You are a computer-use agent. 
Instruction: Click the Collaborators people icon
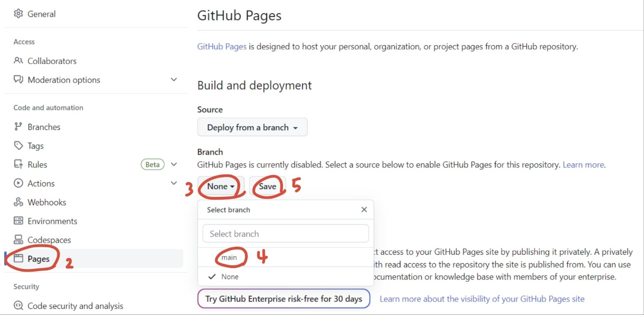[18, 61]
